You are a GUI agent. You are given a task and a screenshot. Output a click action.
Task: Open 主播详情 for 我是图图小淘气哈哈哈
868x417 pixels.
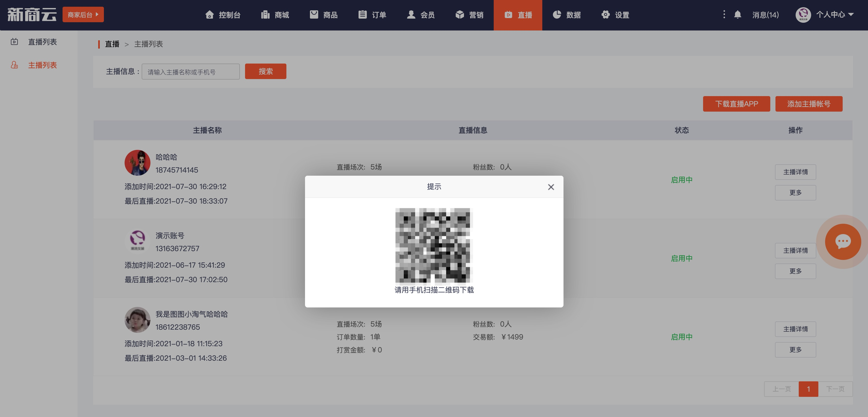point(796,329)
